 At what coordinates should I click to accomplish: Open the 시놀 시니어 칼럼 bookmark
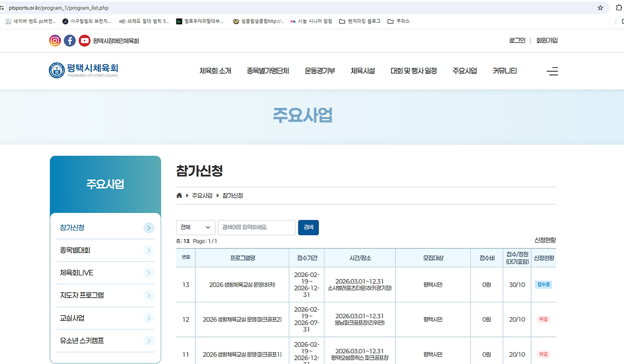point(311,21)
